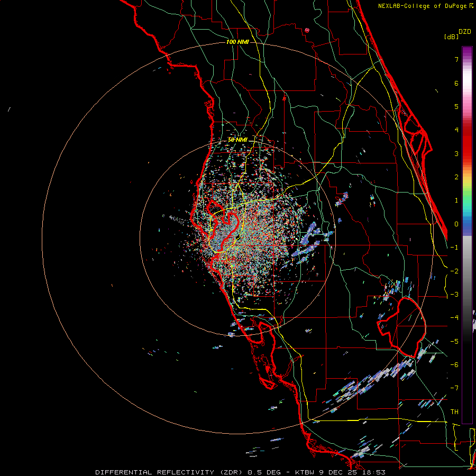Click the DZD legend title

[465, 32]
